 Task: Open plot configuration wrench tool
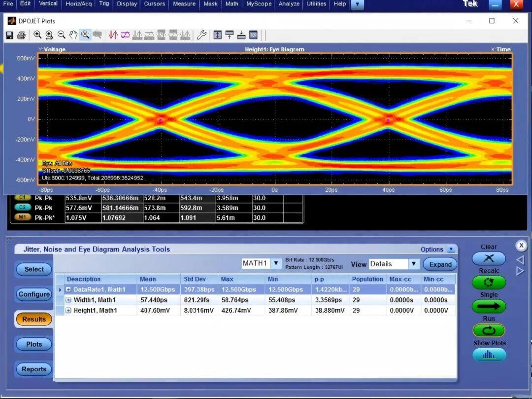click(201, 35)
